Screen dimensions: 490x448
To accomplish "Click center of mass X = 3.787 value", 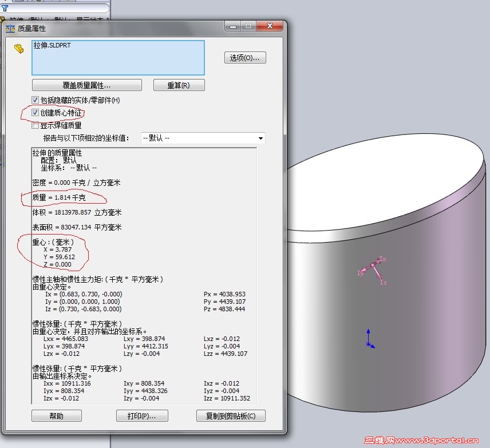I will click(x=57, y=249).
